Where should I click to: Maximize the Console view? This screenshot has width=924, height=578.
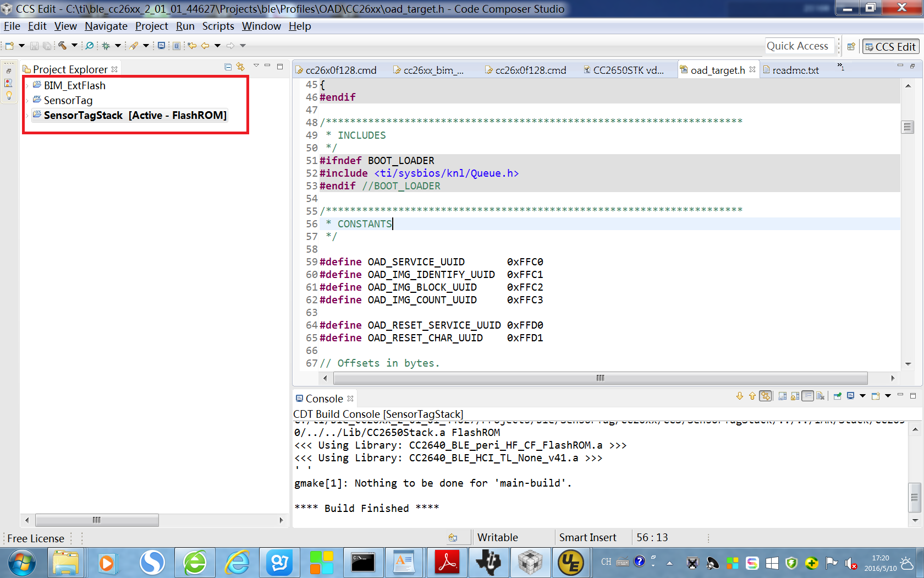tap(913, 395)
